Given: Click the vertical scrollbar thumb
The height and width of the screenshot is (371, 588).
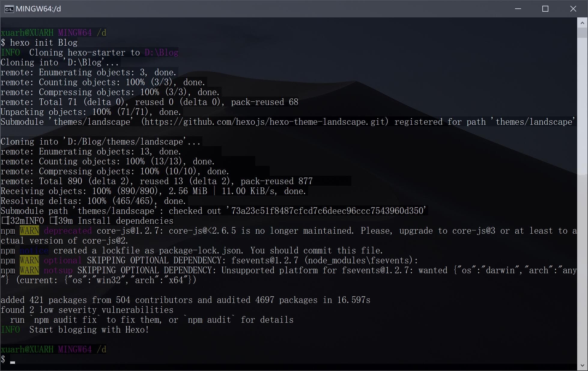Looking at the screenshot, I should click(x=582, y=32).
